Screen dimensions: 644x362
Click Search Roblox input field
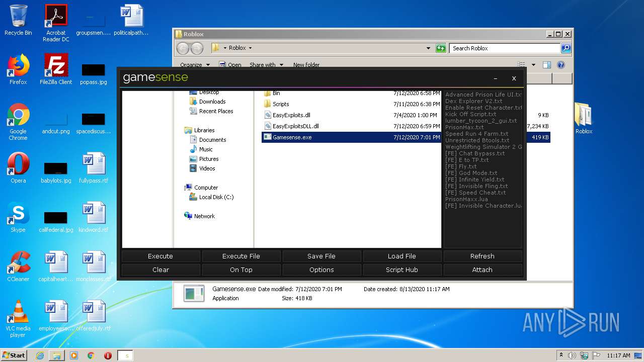[505, 48]
